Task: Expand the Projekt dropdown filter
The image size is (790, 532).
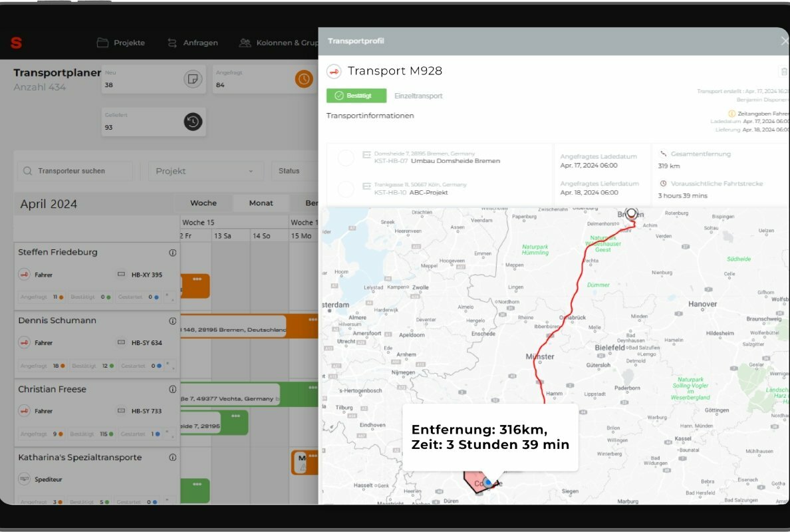Action: [x=205, y=172]
